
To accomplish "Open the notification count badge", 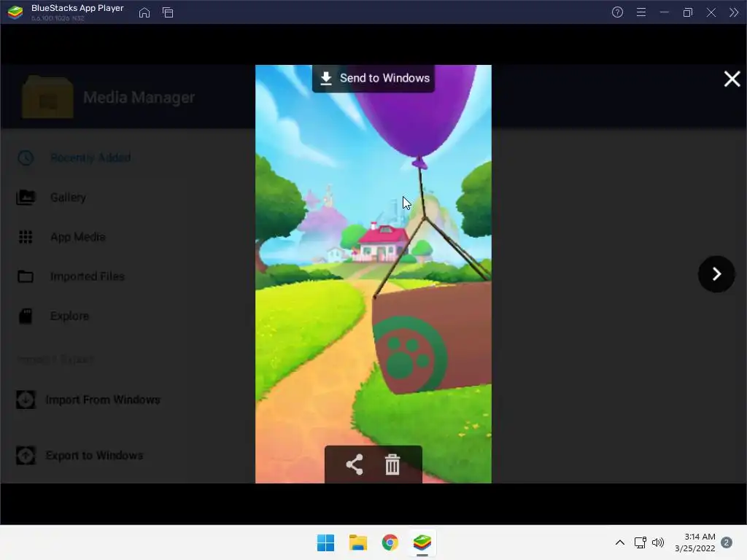I will coord(727,542).
